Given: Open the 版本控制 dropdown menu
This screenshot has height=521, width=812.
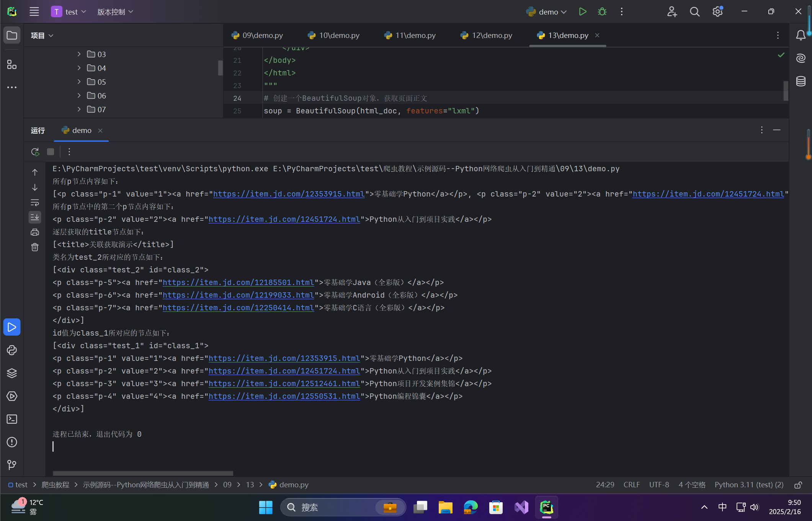Looking at the screenshot, I should 115,12.
